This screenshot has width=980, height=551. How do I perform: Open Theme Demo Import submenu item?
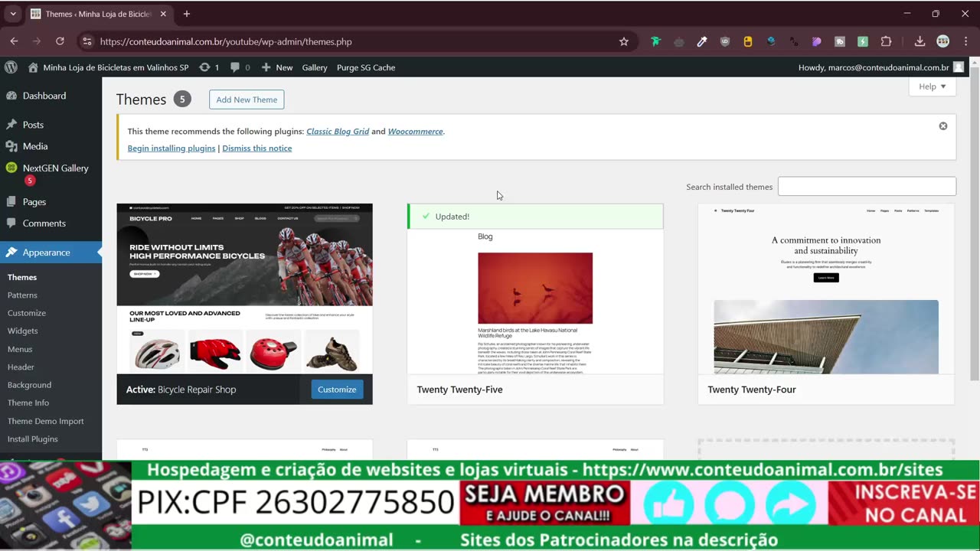click(46, 421)
